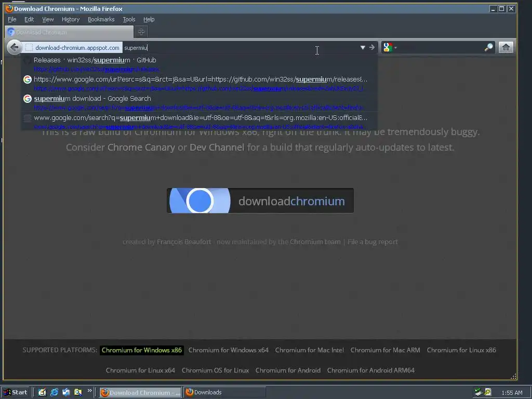Click the Quick Launch icon right of Internet Explorer
Image resolution: width=532 pixels, height=399 pixels.
[x=66, y=393]
